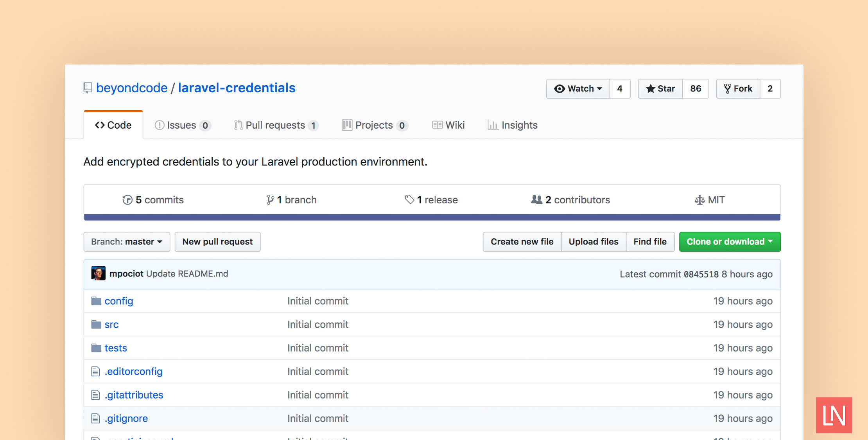Screen dimensions: 868x440
Task: Open the Projects tab
Action: pyautogui.click(x=375, y=125)
